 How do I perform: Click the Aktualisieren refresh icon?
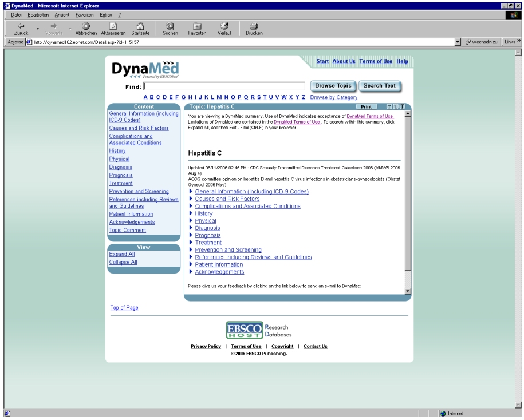(x=113, y=26)
